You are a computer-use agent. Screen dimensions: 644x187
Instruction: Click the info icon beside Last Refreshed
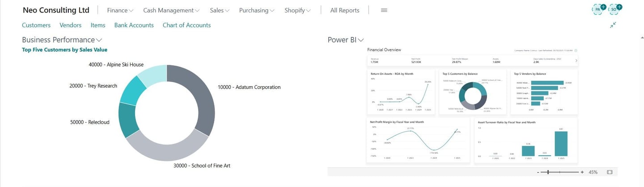(576, 51)
